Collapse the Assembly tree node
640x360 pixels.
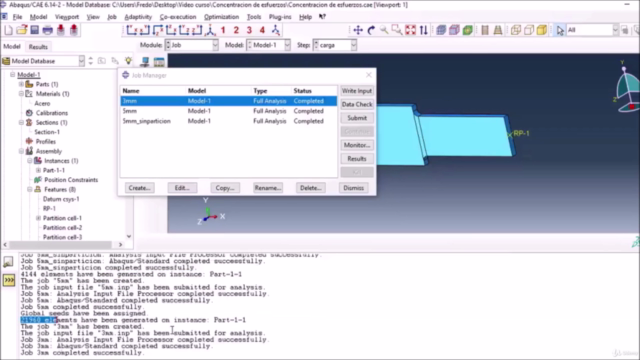pyautogui.click(x=21, y=151)
